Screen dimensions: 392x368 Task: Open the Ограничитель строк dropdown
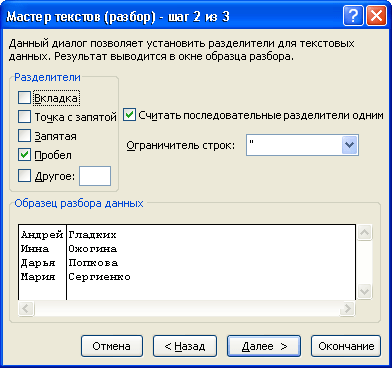tap(350, 145)
